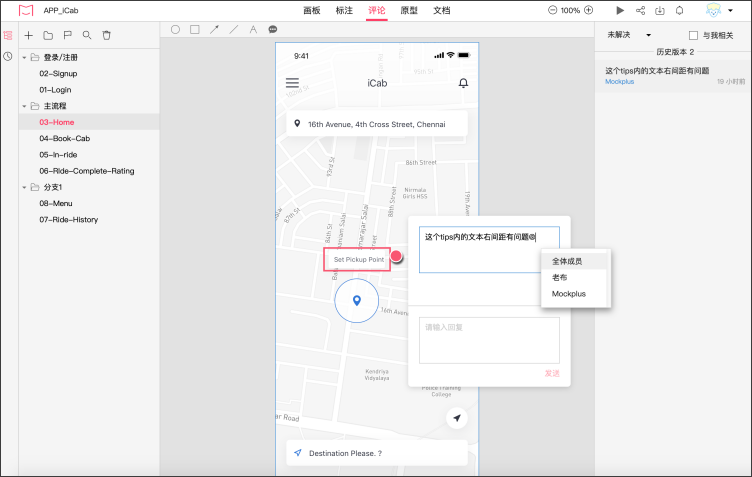Click the 发送 send button
The height and width of the screenshot is (477, 752).
[551, 374]
